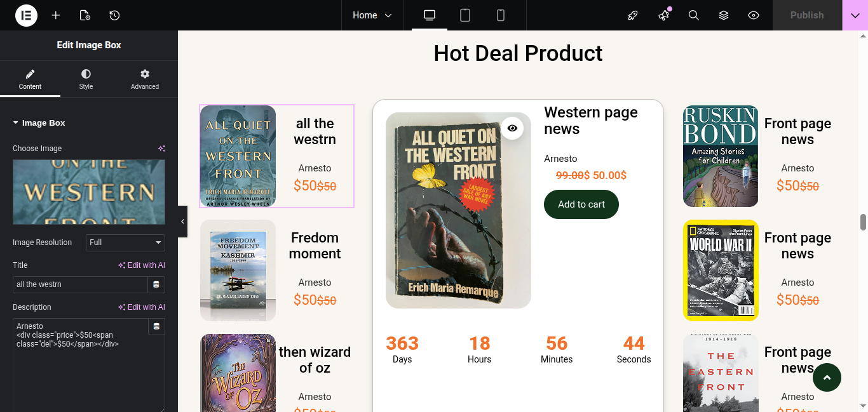868x412 pixels.
Task: Switch to tablet device view
Action: (465, 15)
